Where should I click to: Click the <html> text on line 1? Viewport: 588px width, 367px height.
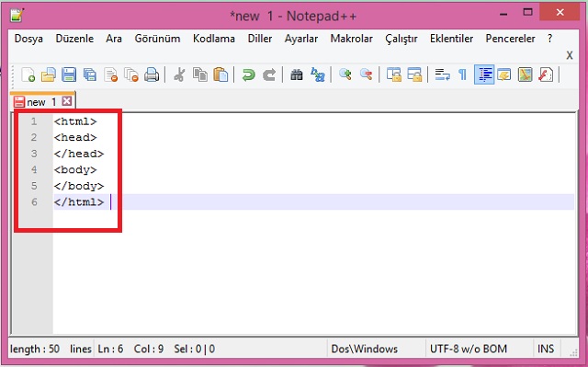(x=75, y=121)
